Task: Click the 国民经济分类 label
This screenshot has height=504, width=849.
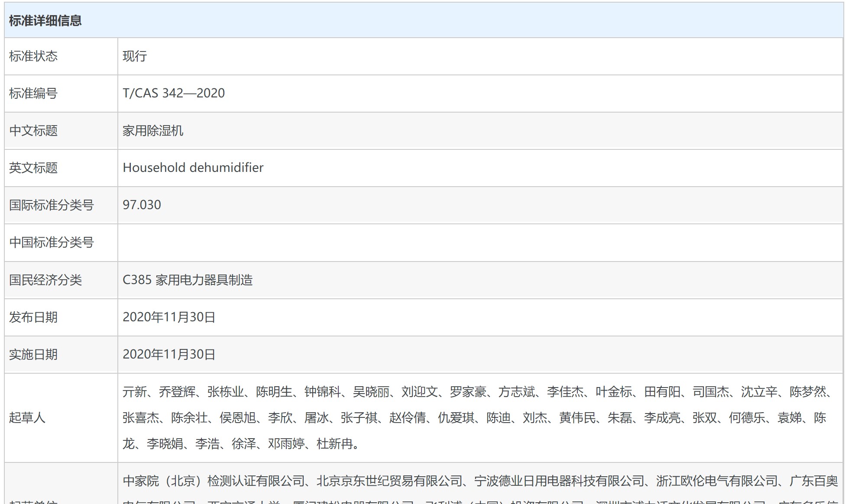Action: (45, 280)
